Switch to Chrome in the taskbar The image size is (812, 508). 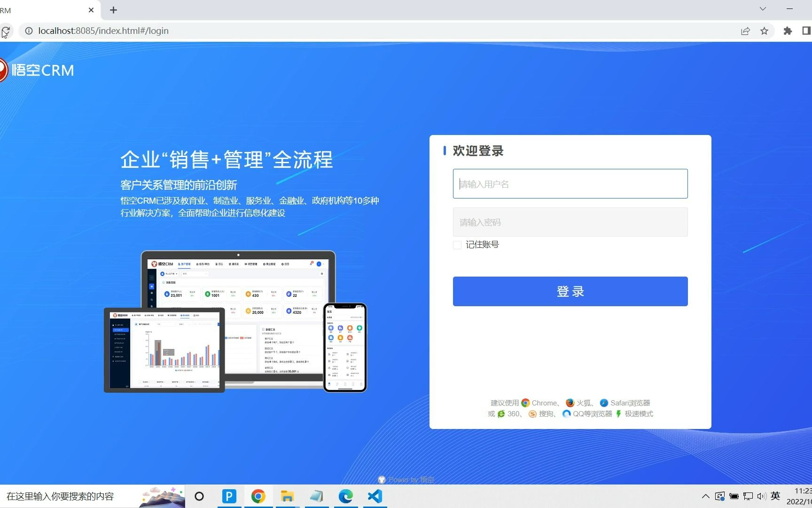tap(258, 496)
